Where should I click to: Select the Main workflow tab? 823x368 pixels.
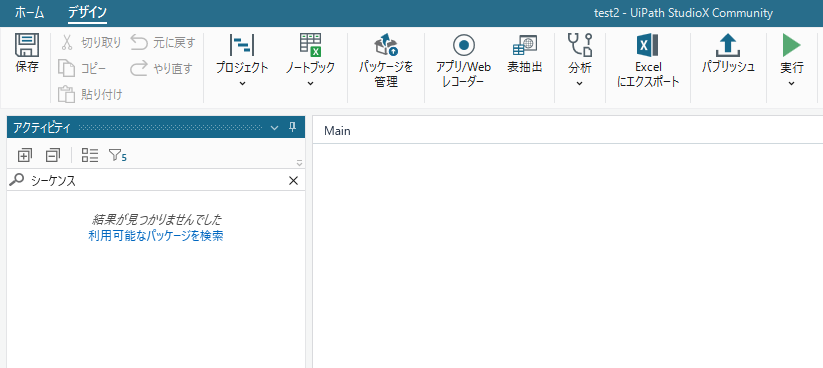click(x=337, y=131)
